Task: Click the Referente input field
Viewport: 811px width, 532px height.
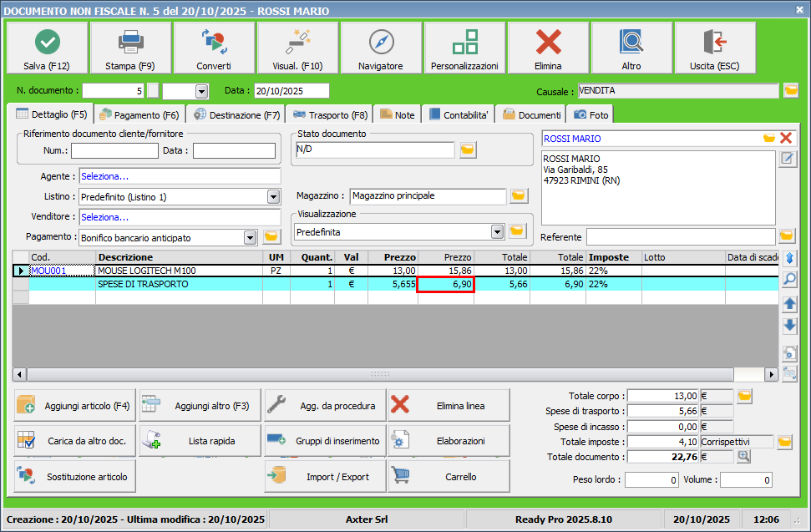Action: [680, 237]
